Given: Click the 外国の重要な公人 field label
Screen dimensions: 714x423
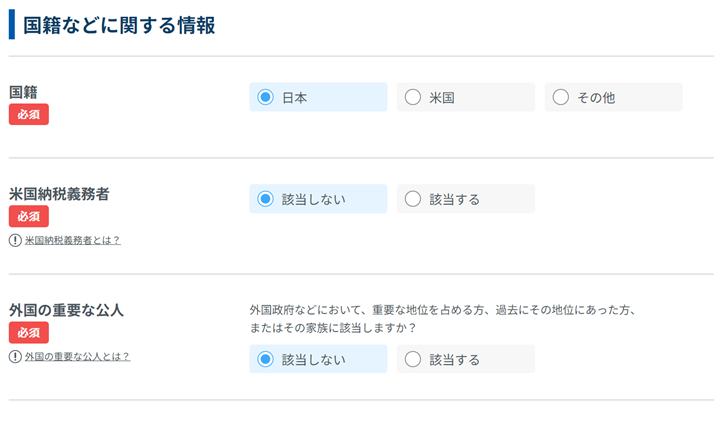Looking at the screenshot, I should 66,310.
